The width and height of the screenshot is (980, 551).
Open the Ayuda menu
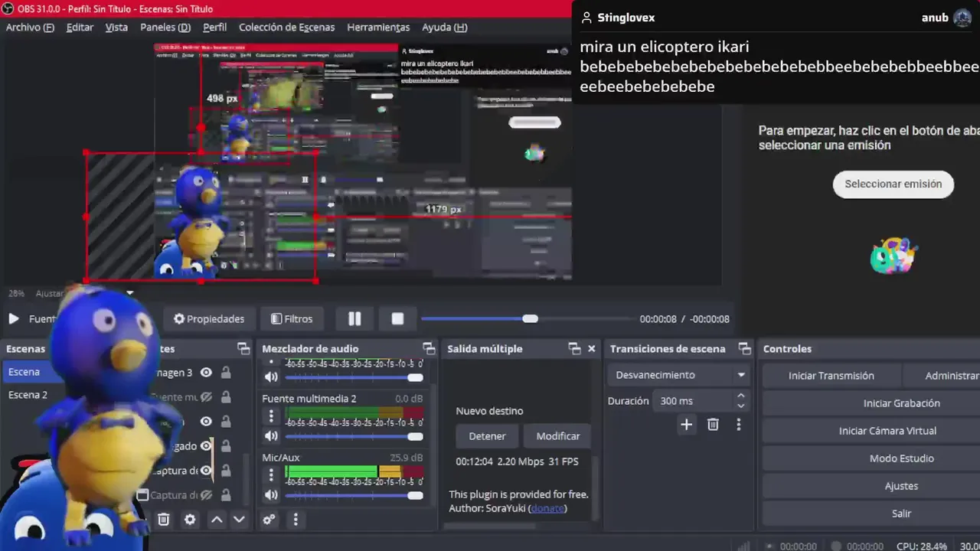tap(444, 27)
